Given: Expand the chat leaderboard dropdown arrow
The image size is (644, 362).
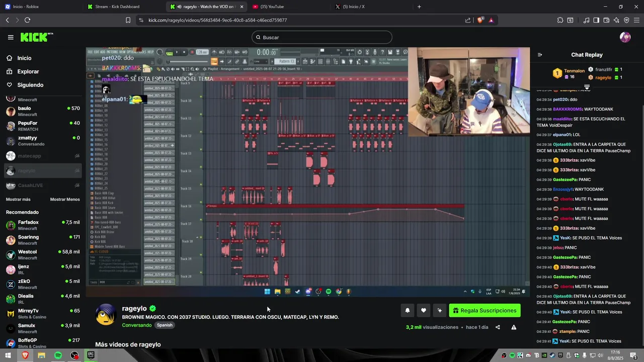Looking at the screenshot, I should pos(587,88).
